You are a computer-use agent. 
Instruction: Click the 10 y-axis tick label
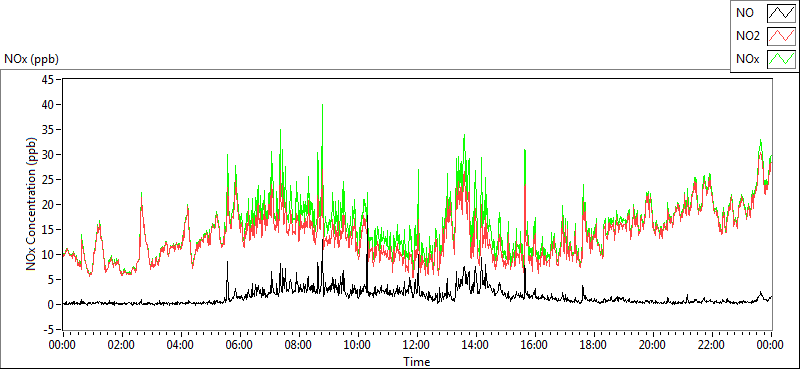point(48,255)
